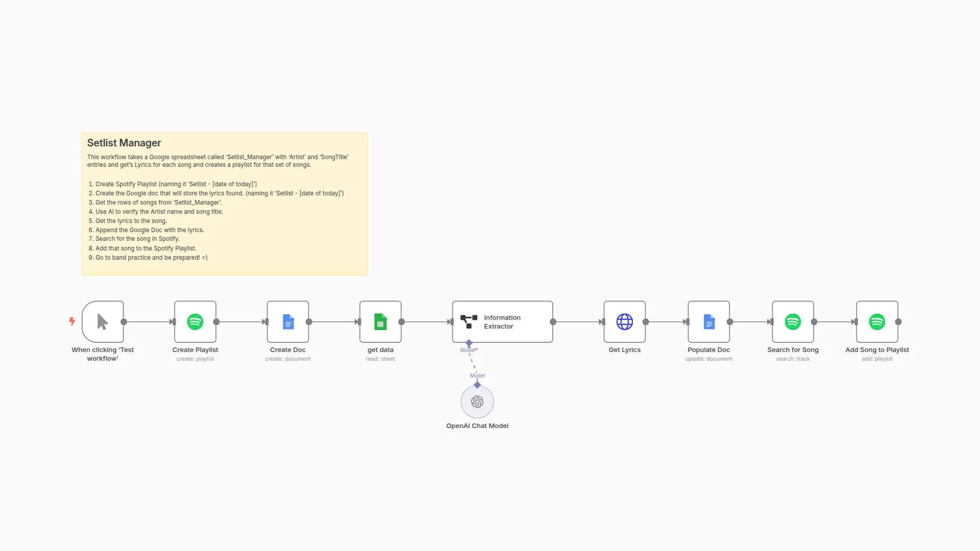Click Model diamond connector under Information Extractor
Viewport: 980px width, 551px height.
point(469,343)
